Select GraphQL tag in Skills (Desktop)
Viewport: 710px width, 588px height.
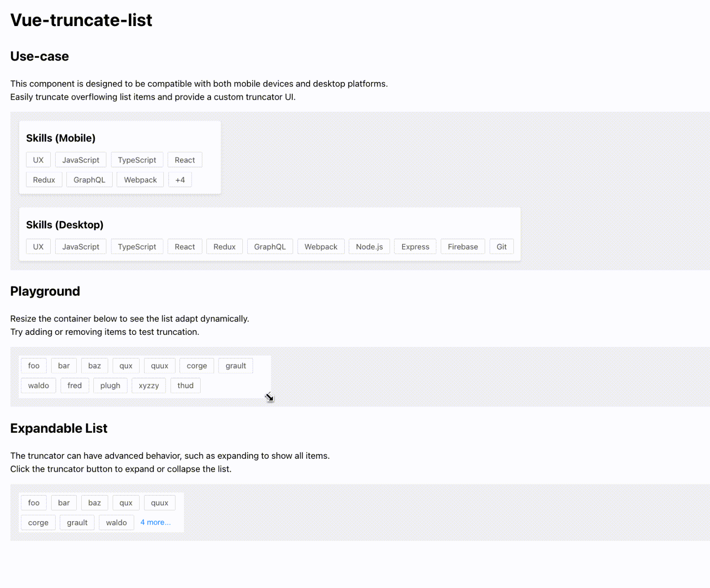click(270, 246)
